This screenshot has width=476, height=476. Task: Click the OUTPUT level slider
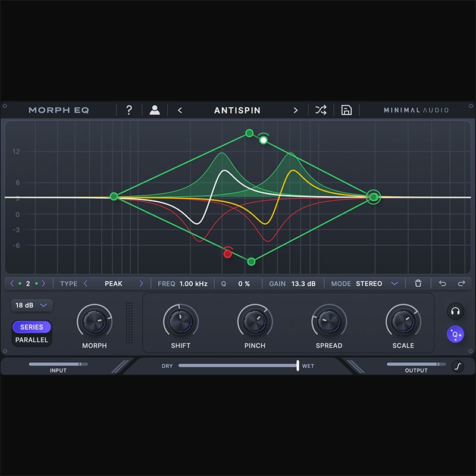416,364
